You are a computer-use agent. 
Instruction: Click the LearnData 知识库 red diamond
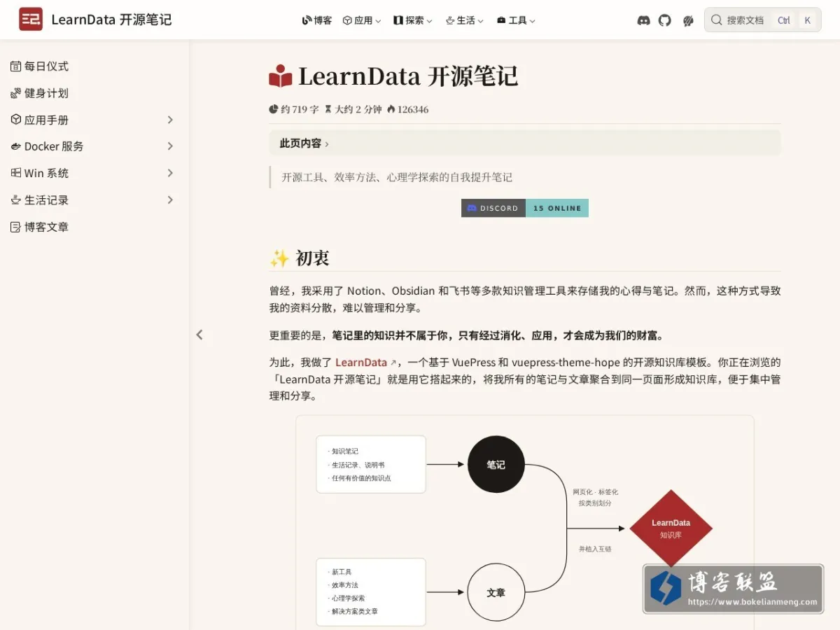click(671, 528)
